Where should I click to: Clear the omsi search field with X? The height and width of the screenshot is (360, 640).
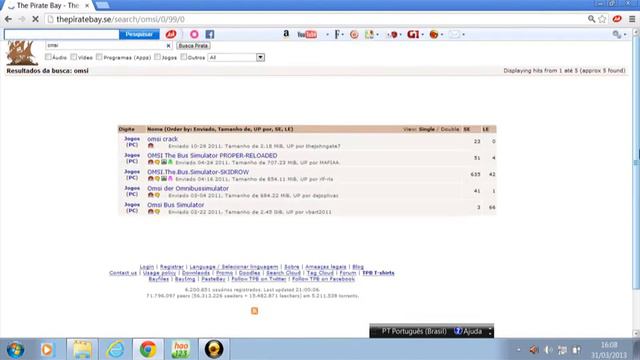(168, 46)
